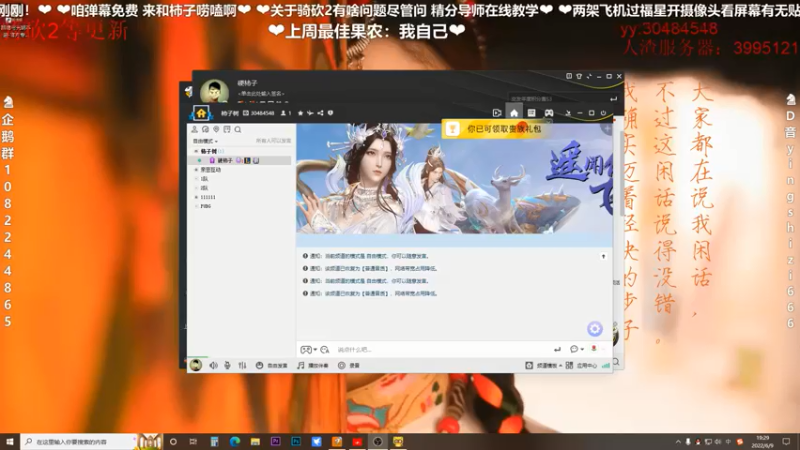
Task: Open the message box icon in rear YY window
Action: pyautogui.click(x=569, y=77)
